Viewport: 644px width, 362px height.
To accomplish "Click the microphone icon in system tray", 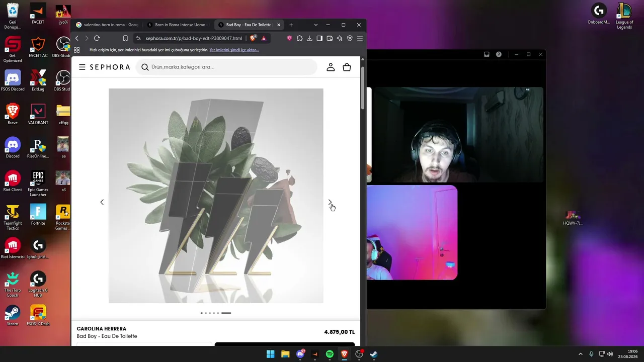I will (x=591, y=354).
